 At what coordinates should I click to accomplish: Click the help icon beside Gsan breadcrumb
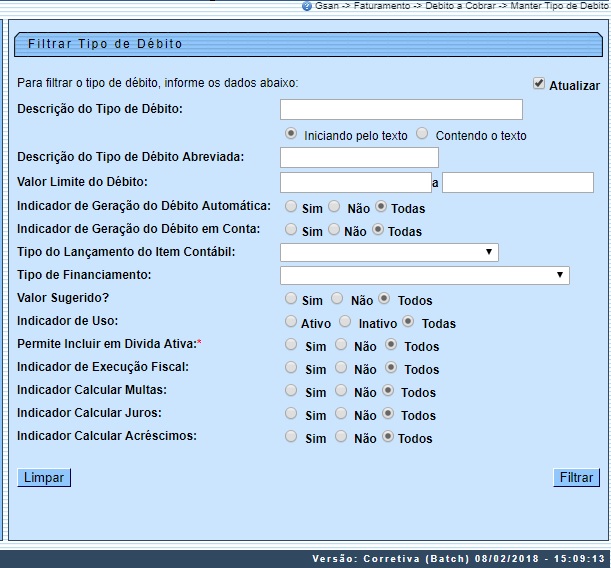coord(307,6)
